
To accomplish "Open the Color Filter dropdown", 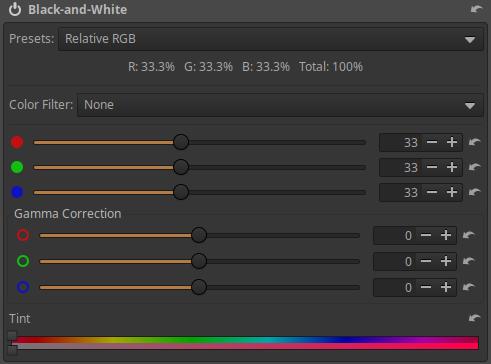I will (280, 105).
